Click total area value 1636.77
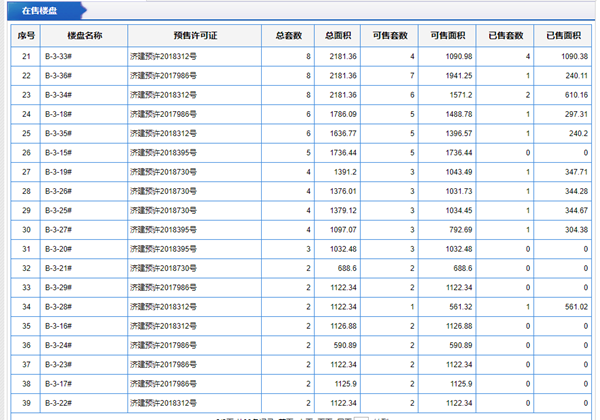600x420 pixels. tap(343, 133)
